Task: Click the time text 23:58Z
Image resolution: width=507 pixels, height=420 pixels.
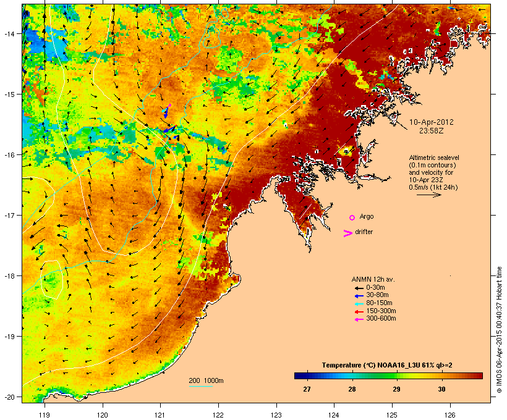Action: (x=432, y=130)
